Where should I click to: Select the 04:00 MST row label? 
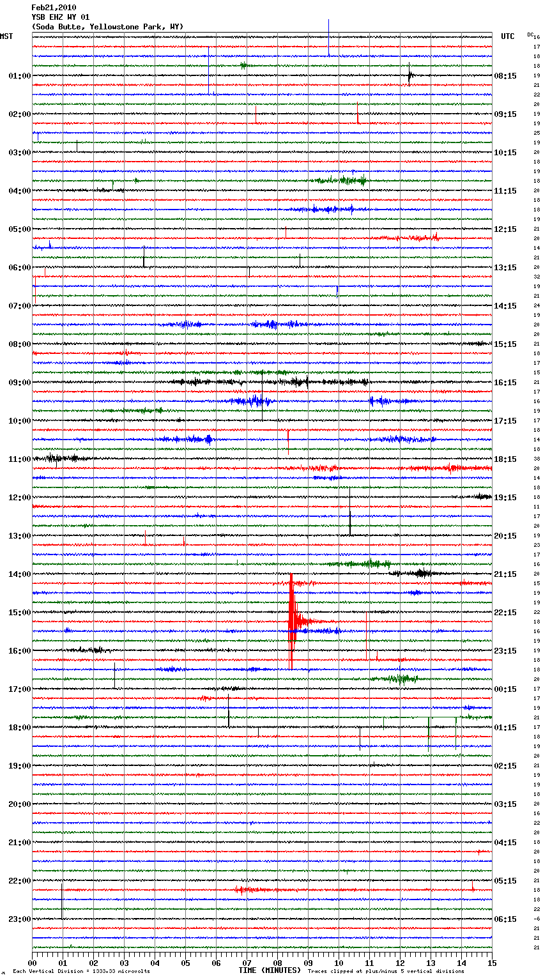pos(19,191)
